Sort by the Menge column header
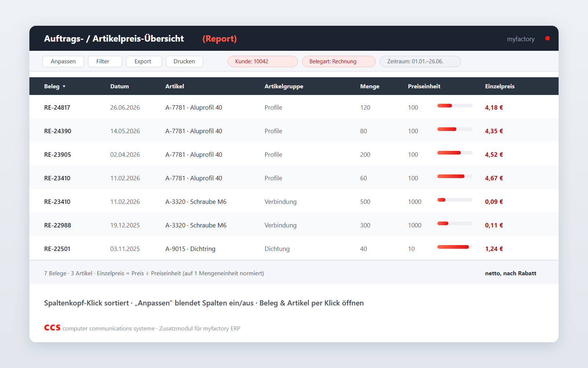Viewport: 588px width, 368px height. [x=370, y=86]
